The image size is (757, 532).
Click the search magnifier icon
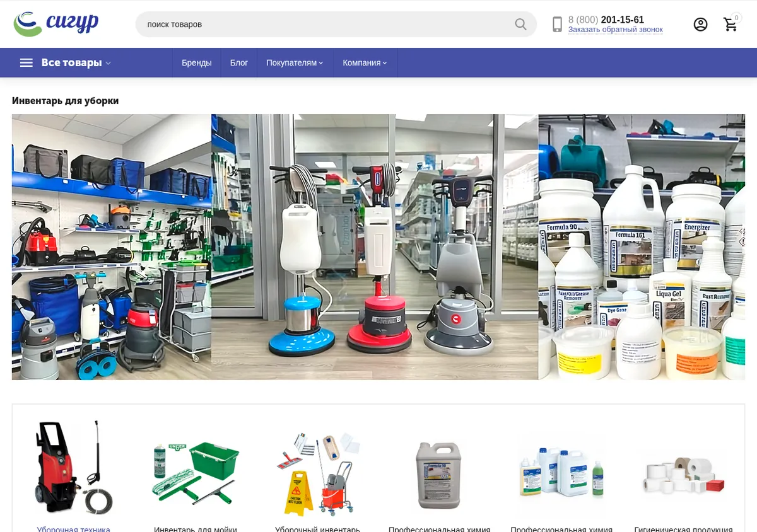tap(520, 25)
